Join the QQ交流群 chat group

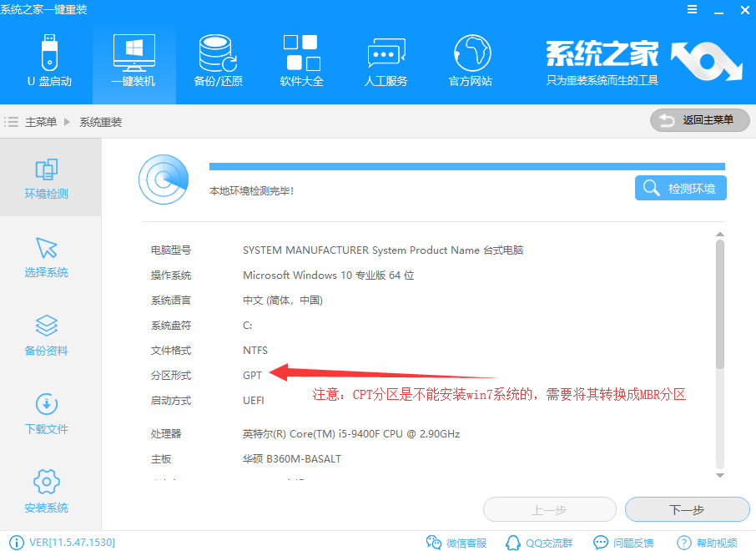[539, 542]
